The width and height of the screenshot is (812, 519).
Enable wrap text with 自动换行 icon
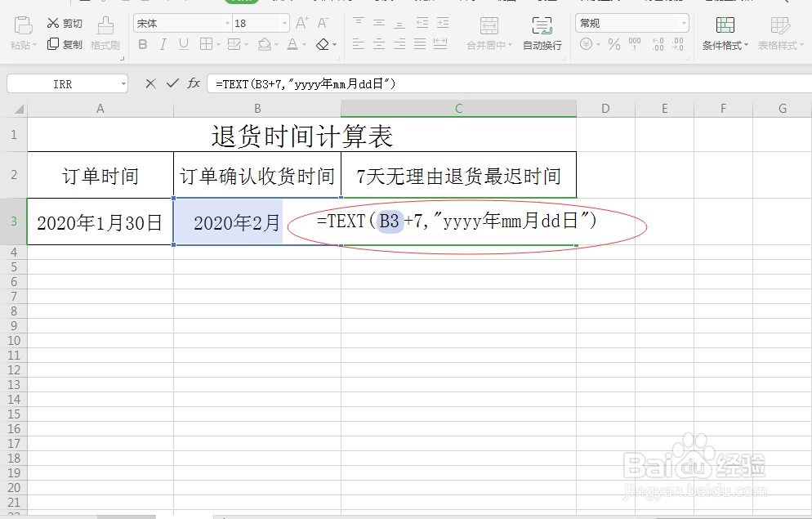point(542,33)
